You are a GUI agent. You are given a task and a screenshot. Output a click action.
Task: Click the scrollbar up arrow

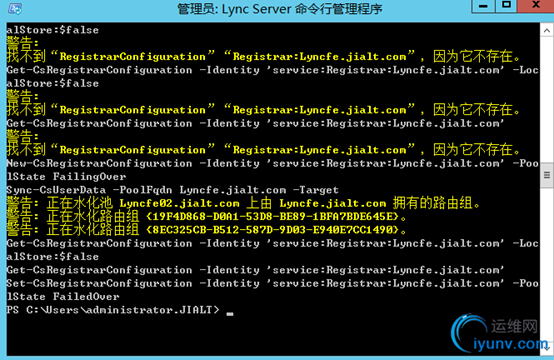(x=547, y=31)
